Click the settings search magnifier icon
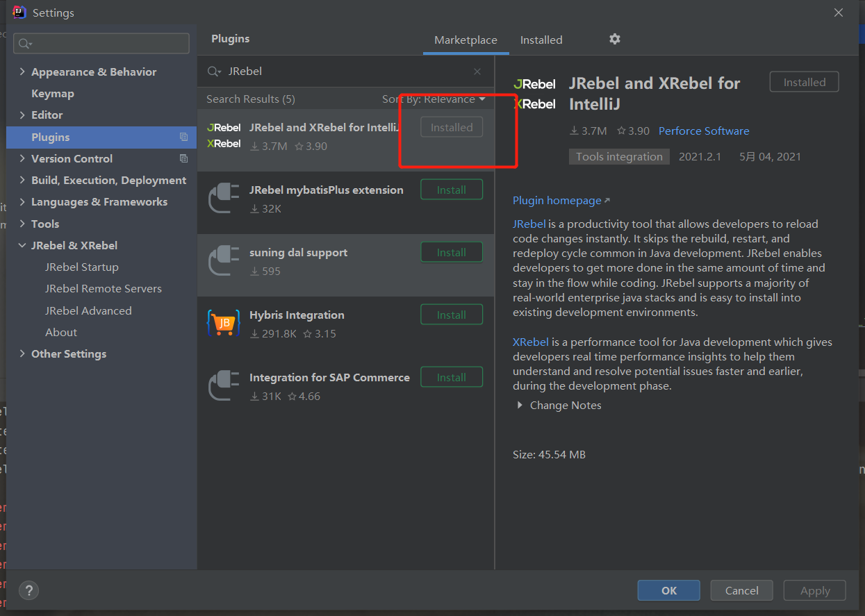The image size is (865, 616). tap(25, 44)
